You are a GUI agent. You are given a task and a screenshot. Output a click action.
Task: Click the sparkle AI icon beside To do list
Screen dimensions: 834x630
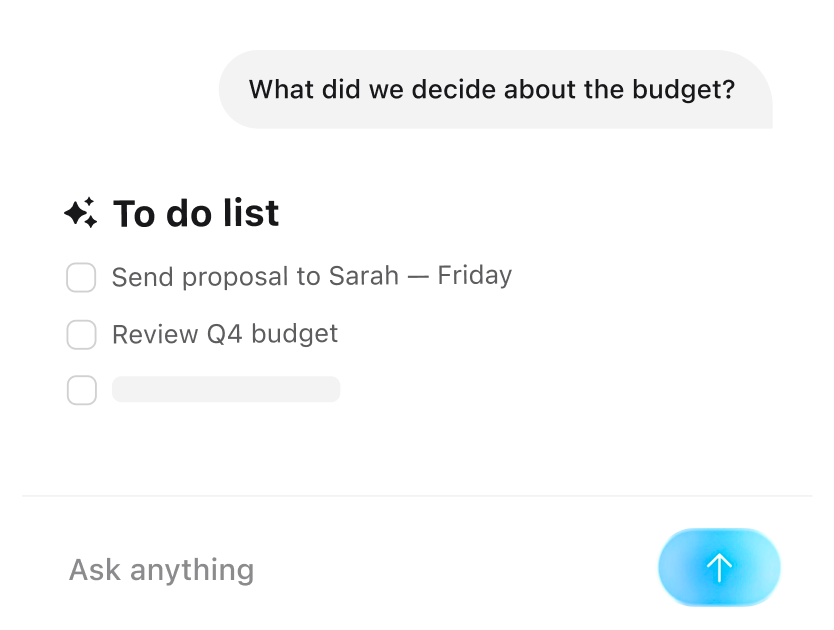pyautogui.click(x=81, y=213)
